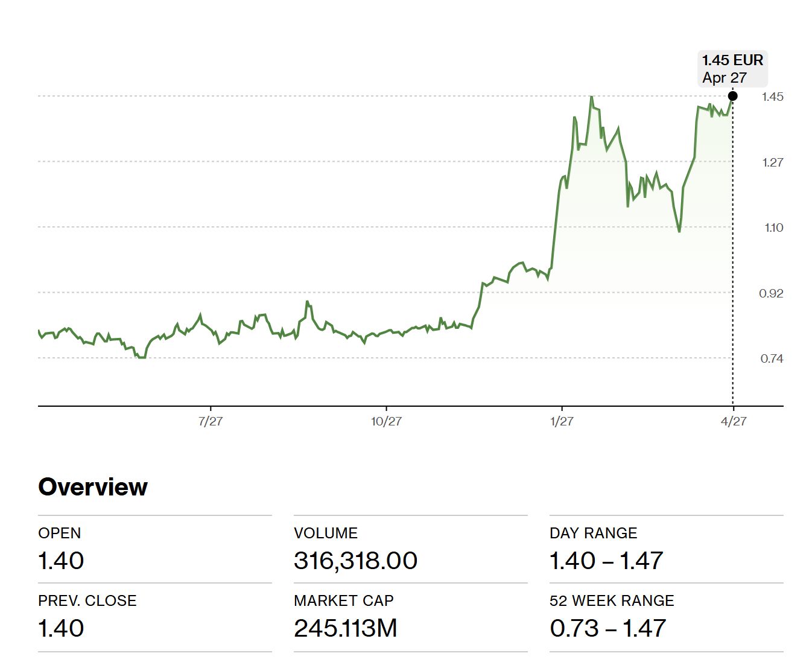The height and width of the screenshot is (659, 812).
Task: Click the 4/27 date axis label
Action: point(733,421)
